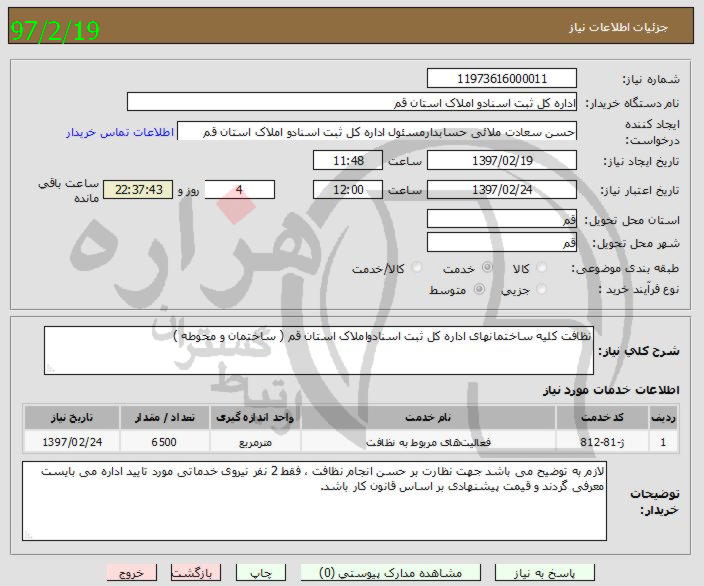This screenshot has height=586, width=704.
Task: Click row number 1 cell
Action: (x=663, y=442)
